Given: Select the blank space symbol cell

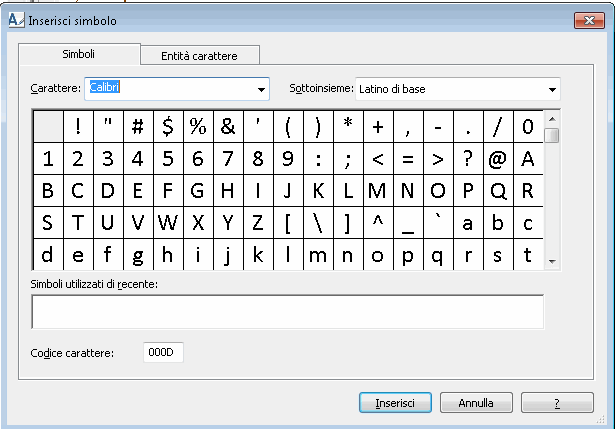Looking at the screenshot, I should coord(48,126).
